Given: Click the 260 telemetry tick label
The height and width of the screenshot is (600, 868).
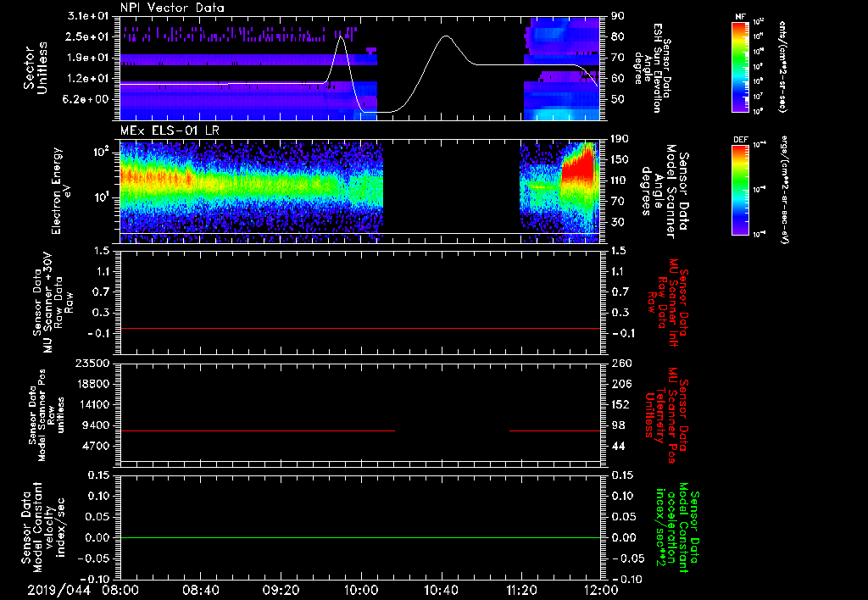Looking at the screenshot, I should pos(620,364).
